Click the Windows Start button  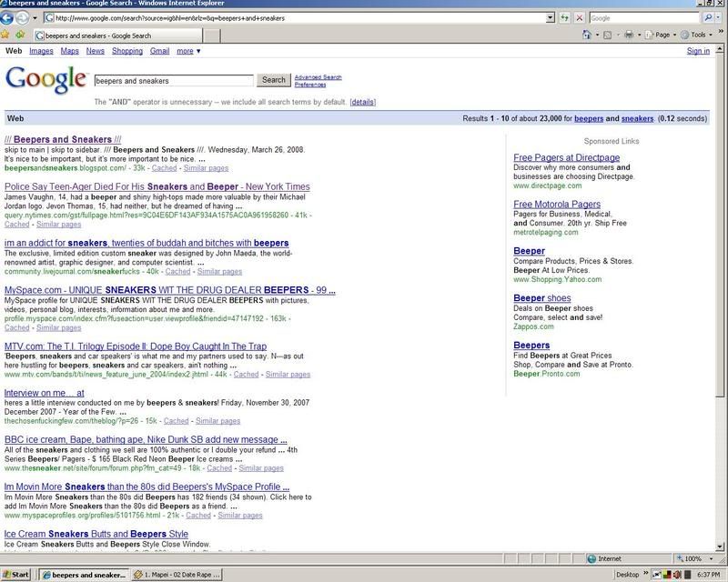click(16, 575)
